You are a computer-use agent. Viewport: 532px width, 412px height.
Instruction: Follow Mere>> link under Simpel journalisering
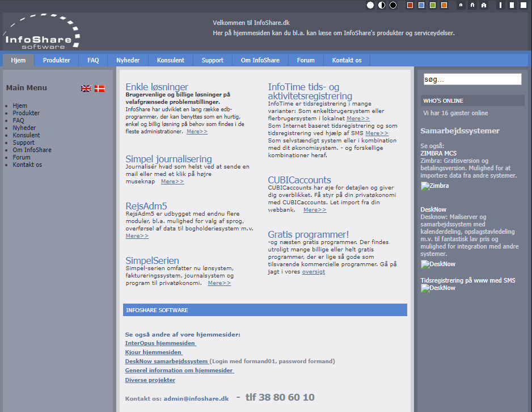click(x=172, y=182)
